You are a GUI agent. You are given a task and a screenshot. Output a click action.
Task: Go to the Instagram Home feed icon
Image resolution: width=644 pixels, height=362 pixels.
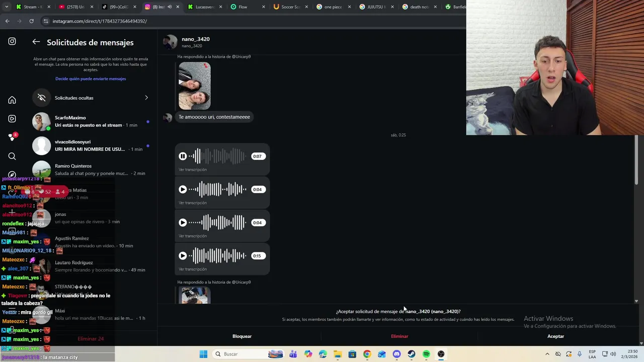pos(12,100)
